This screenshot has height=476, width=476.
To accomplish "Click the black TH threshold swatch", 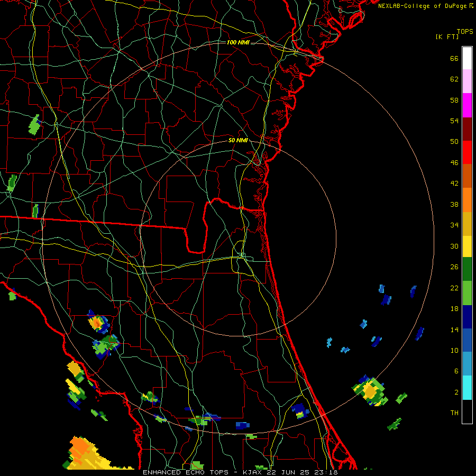I will click(x=467, y=411).
